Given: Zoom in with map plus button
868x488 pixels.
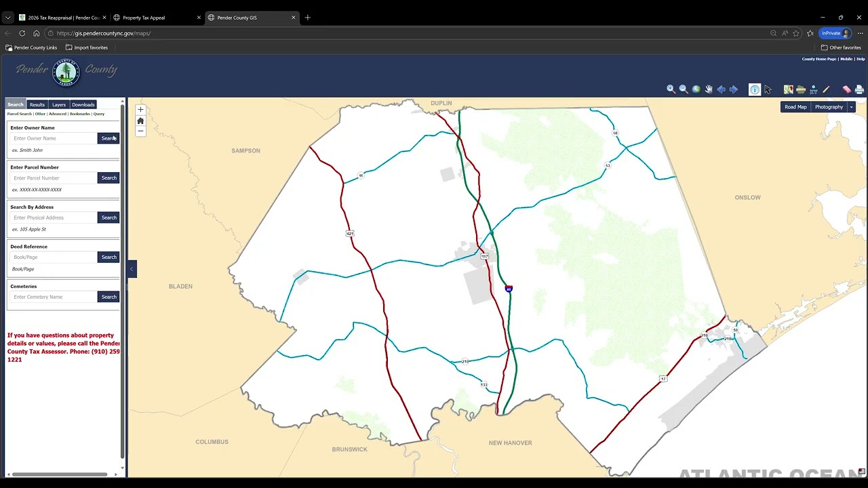Looking at the screenshot, I should click(x=140, y=110).
